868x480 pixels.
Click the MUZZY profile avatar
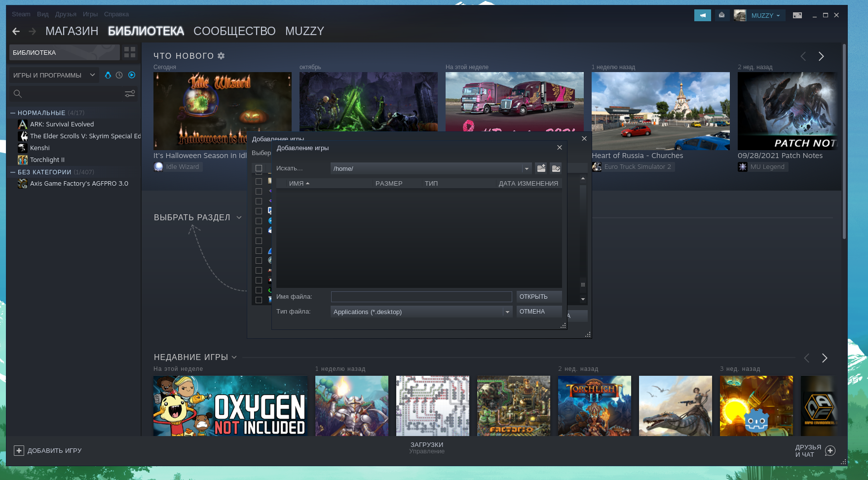tap(740, 15)
